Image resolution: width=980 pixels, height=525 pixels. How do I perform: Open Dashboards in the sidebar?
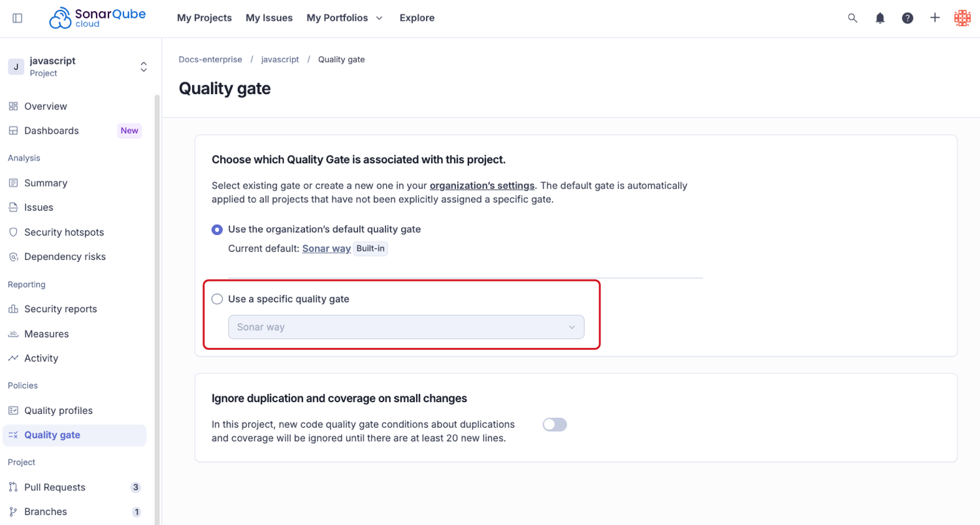[52, 131]
